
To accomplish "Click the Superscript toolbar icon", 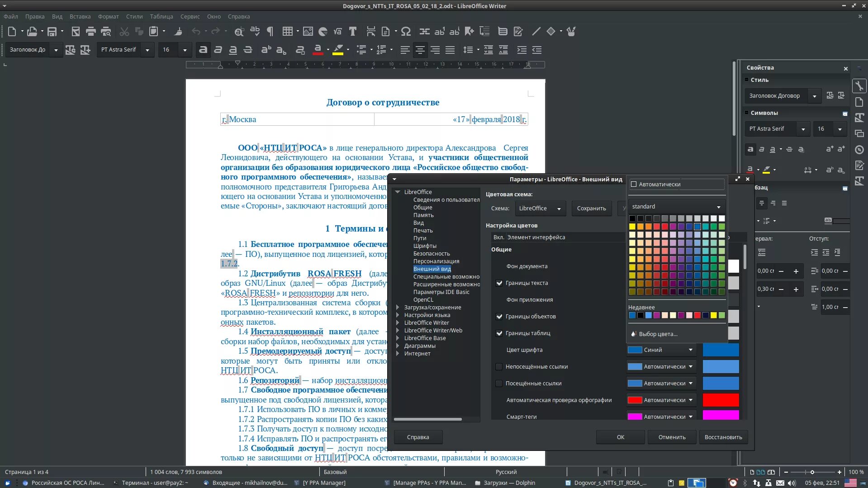I will coord(266,50).
